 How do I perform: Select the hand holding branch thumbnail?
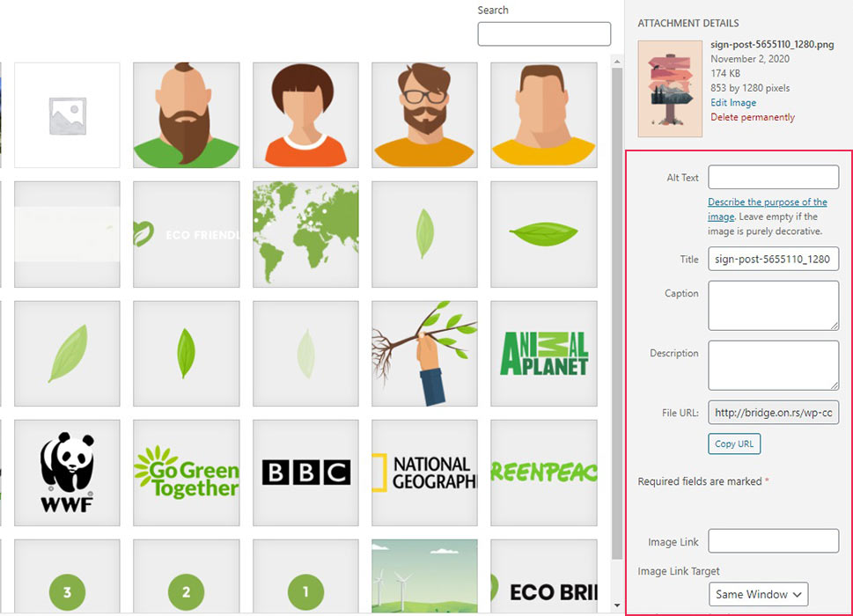(x=424, y=354)
